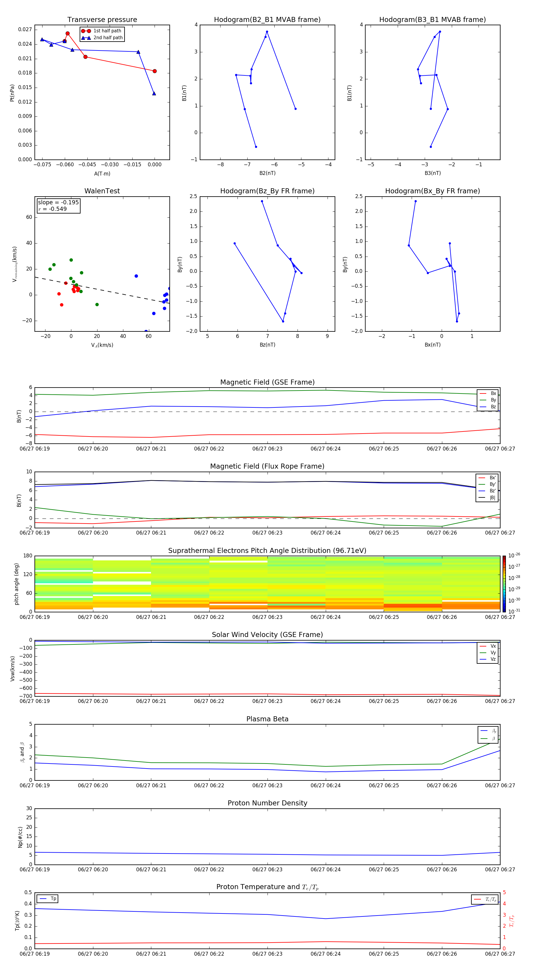Click the 'Vsw(km/s)' axis label
The width and height of the screenshot is (535, 980).
(x=12, y=668)
